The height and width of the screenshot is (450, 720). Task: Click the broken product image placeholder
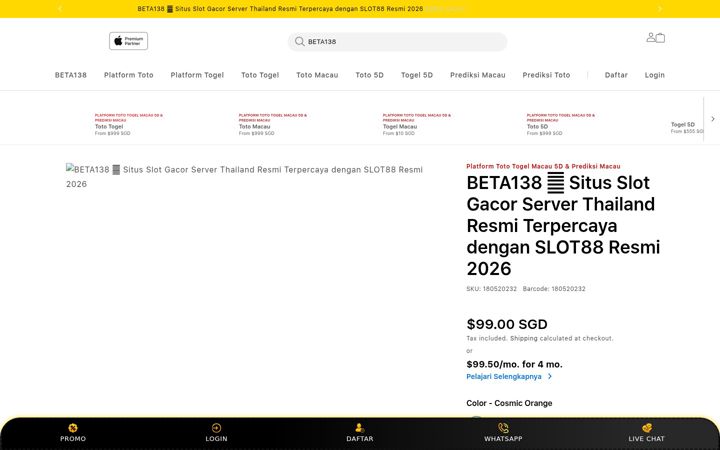244,176
